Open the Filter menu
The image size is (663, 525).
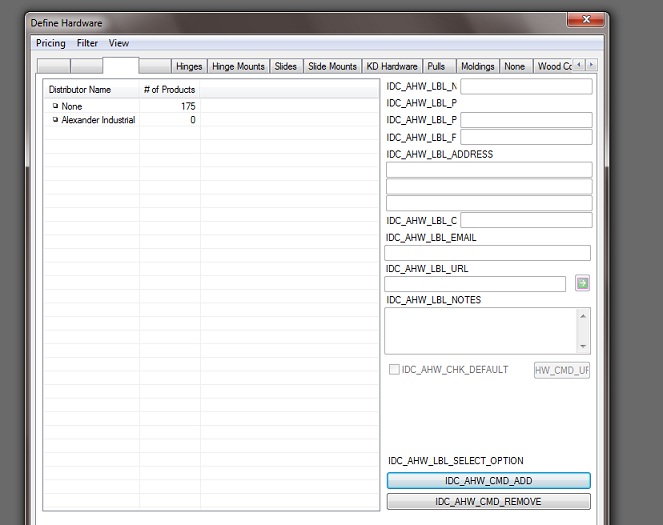[87, 43]
